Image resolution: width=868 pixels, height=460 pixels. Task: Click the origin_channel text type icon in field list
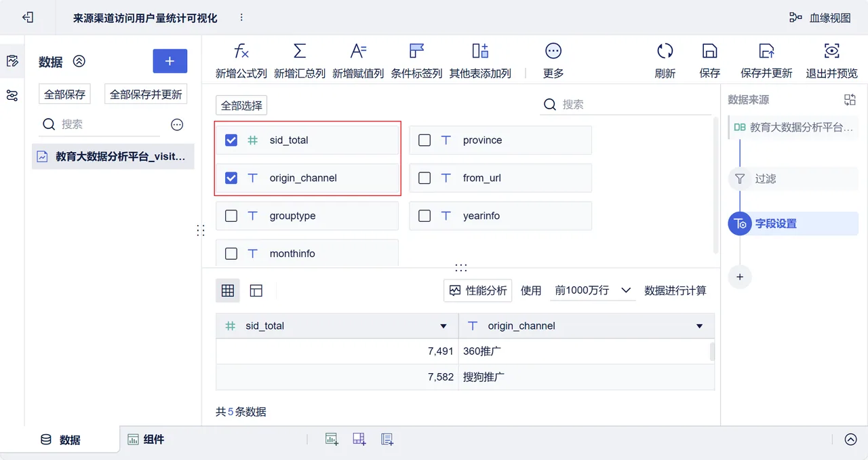pos(252,178)
